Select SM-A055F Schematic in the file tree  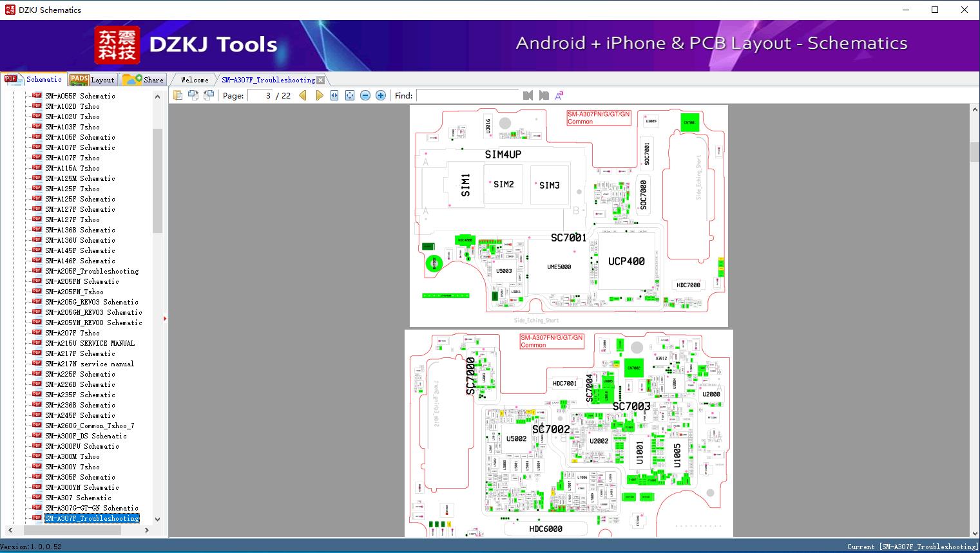(80, 96)
